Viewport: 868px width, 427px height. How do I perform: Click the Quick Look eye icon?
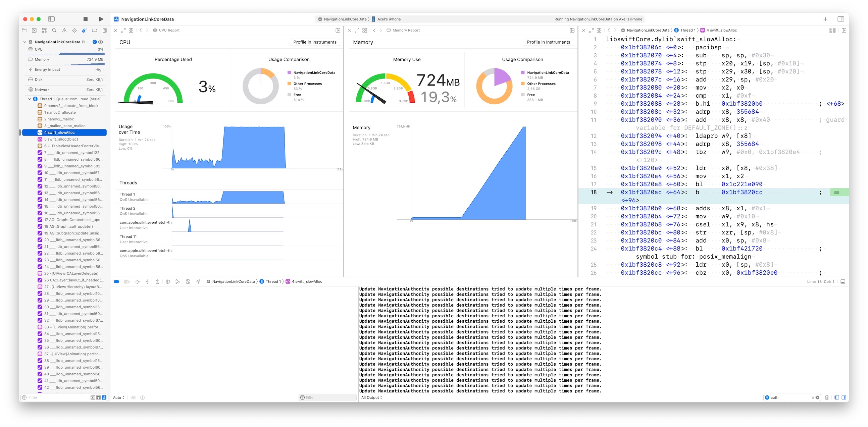point(134,398)
